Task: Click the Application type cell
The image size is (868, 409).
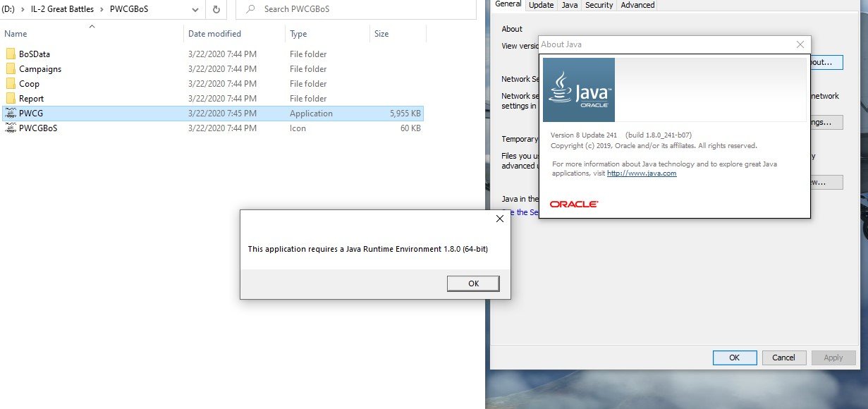Action: (x=311, y=114)
